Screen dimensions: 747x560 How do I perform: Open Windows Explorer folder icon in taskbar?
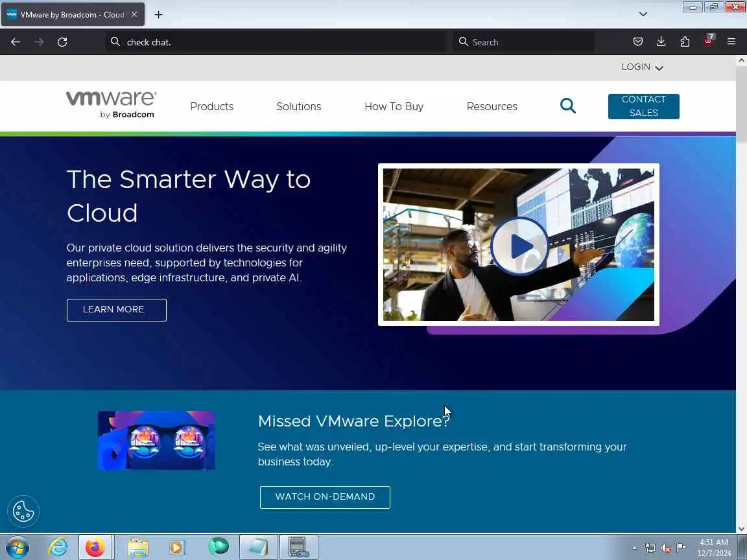click(x=138, y=547)
